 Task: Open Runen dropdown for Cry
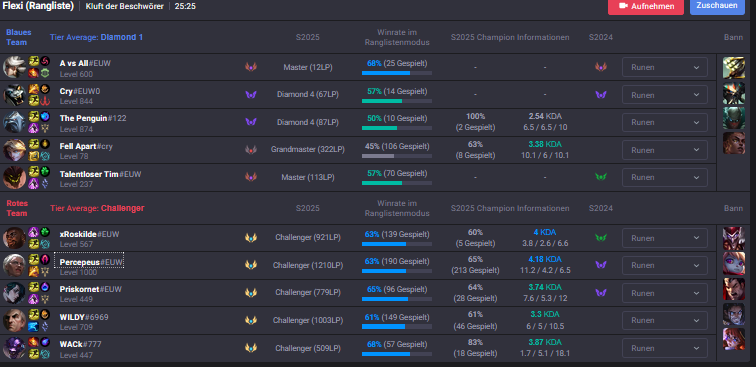point(665,95)
